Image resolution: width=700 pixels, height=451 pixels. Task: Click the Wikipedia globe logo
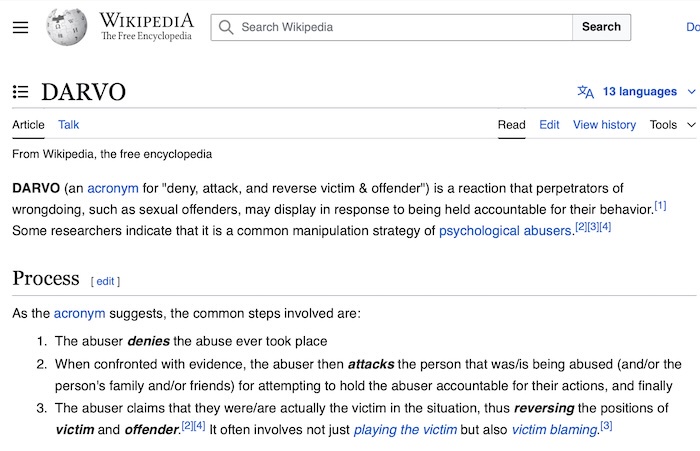coord(67,27)
